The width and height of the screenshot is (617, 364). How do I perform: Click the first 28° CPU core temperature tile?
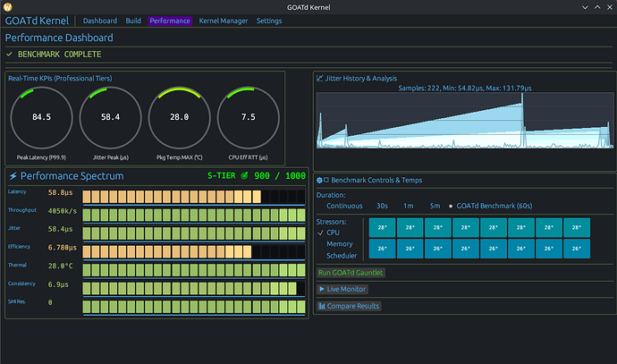click(382, 227)
